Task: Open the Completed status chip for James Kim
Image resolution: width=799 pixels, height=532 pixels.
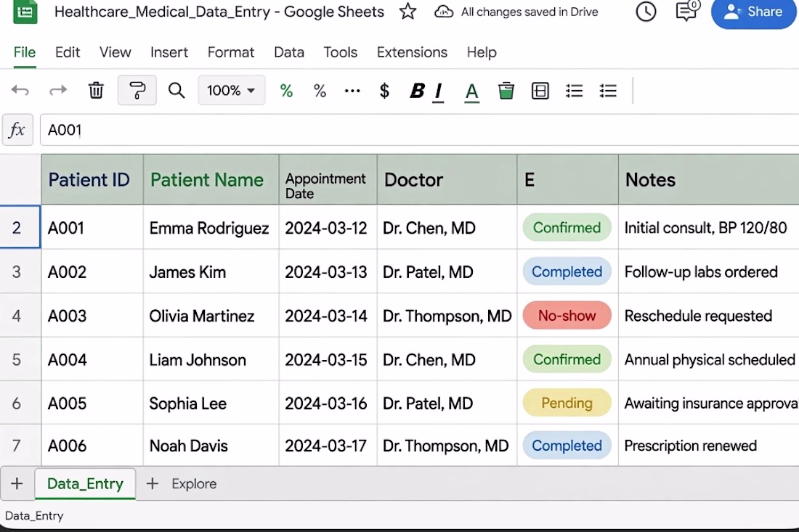Action: coord(567,272)
